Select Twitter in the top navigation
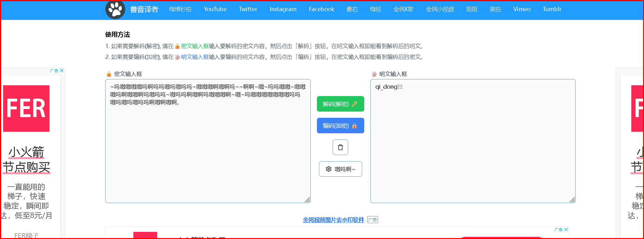The width and height of the screenshot is (644, 239). click(x=248, y=9)
